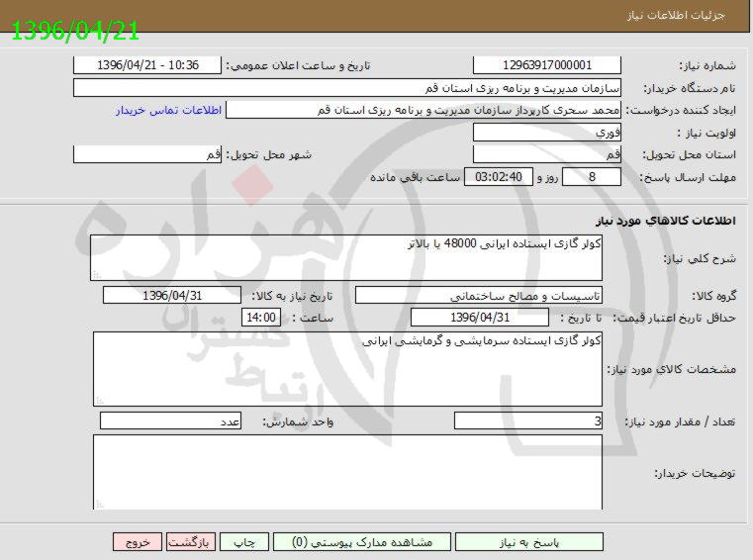Screen dimensions: 753x560
Task: Click the announcement date field 1396/04/21 - 10:36
Action: click(147, 65)
